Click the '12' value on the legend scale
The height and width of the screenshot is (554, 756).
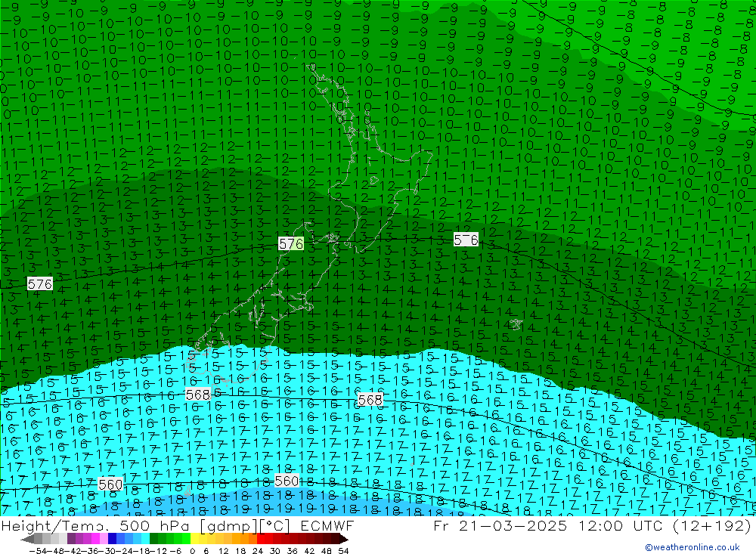point(223,551)
